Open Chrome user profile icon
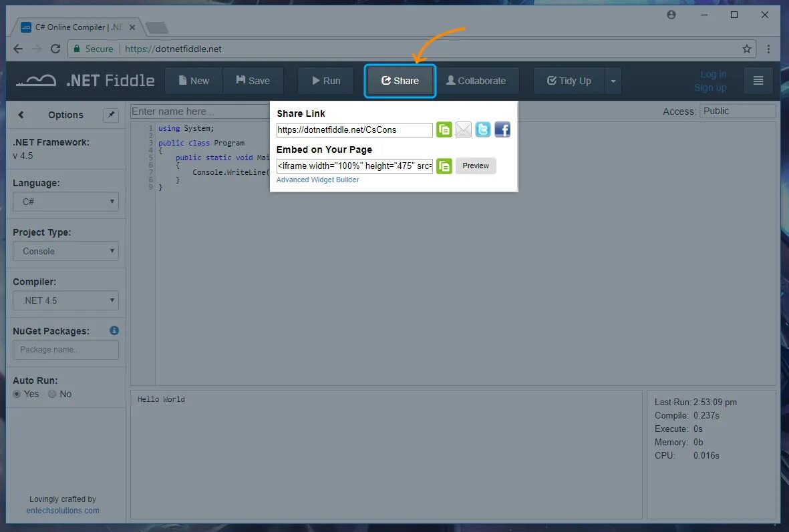This screenshot has height=532, width=789. coord(671,15)
